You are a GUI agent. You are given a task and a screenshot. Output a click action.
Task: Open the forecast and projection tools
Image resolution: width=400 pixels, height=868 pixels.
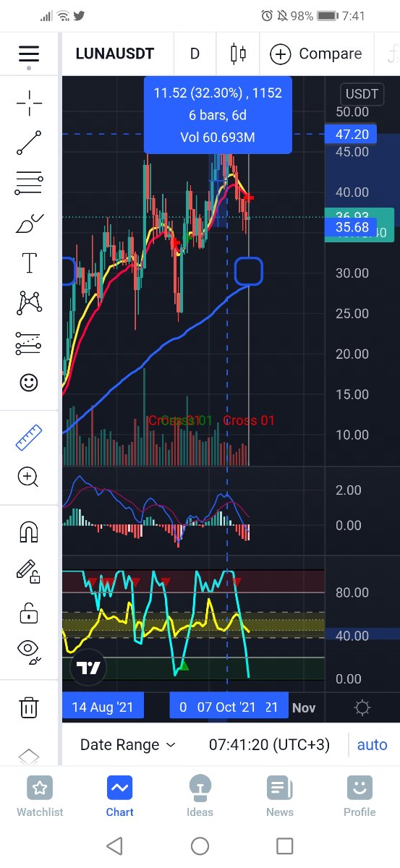tap(29, 344)
